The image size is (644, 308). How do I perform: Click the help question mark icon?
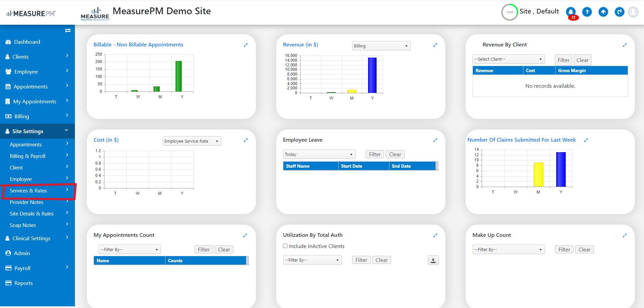(587, 12)
